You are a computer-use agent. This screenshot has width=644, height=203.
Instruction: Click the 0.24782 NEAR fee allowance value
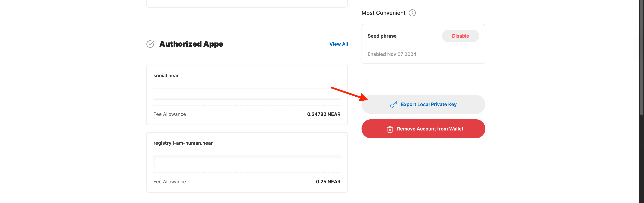(x=324, y=114)
